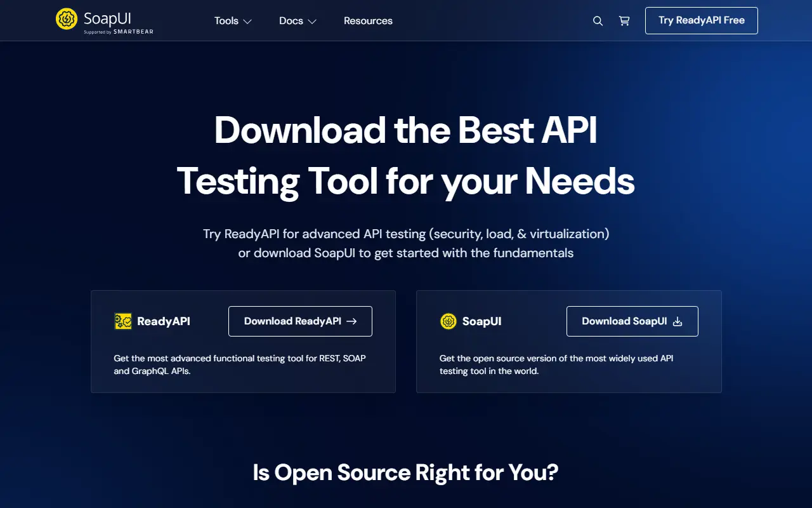Click the Download SoapUI button
Viewport: 812px width, 508px height.
pyautogui.click(x=632, y=321)
